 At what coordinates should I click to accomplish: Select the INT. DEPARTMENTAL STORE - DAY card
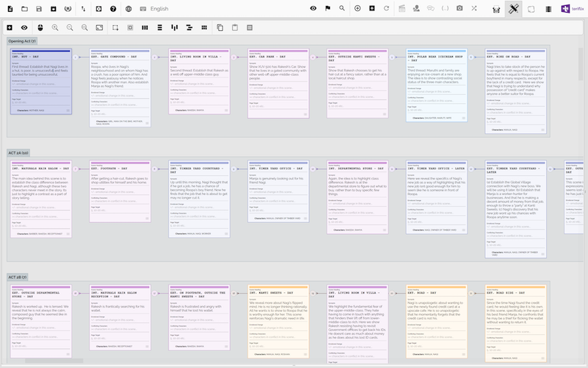pos(357,197)
